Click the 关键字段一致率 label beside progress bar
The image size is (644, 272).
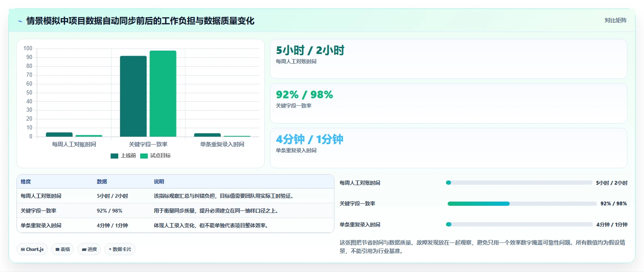pyautogui.click(x=357, y=204)
